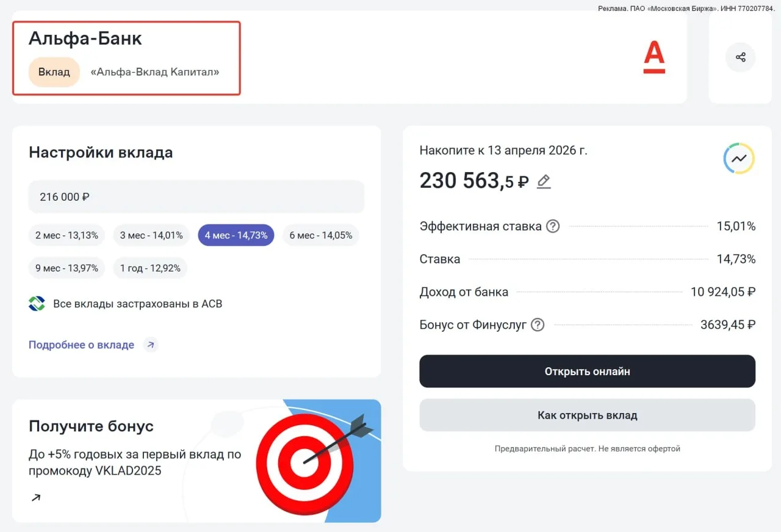Image resolution: width=781 pixels, height=532 pixels.
Task: Select the 2 мес - 13,13% term
Action: (67, 235)
